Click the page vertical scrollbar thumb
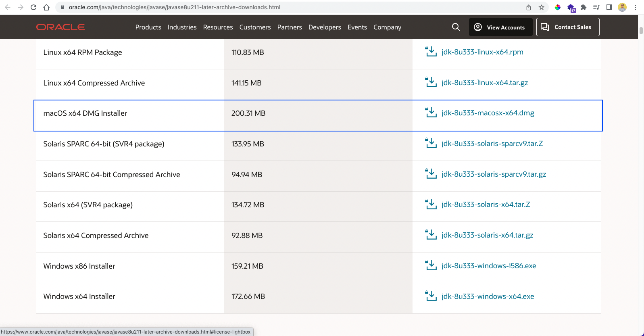The width and height of the screenshot is (644, 336). coord(641,31)
